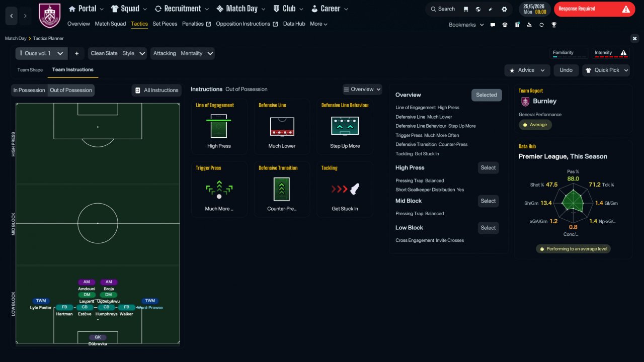Click the Premier League radar chart
This screenshot has height=362, width=644.
[573, 203]
